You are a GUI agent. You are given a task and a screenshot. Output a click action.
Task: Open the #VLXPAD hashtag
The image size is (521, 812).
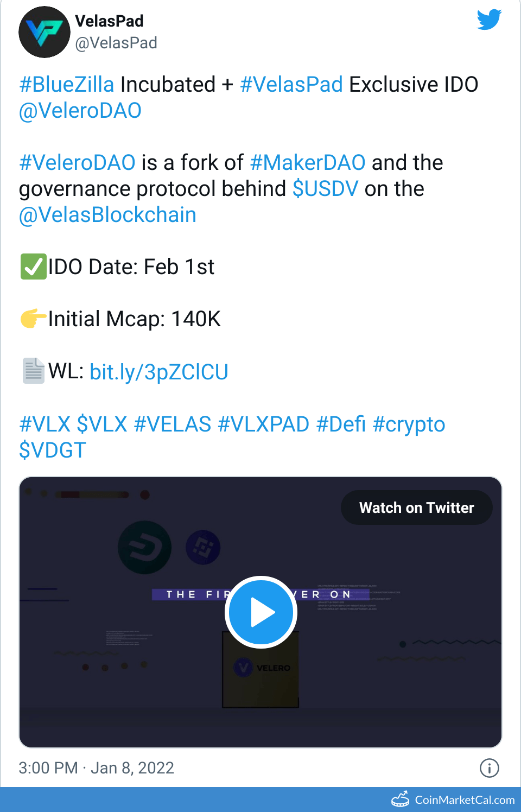(x=263, y=424)
